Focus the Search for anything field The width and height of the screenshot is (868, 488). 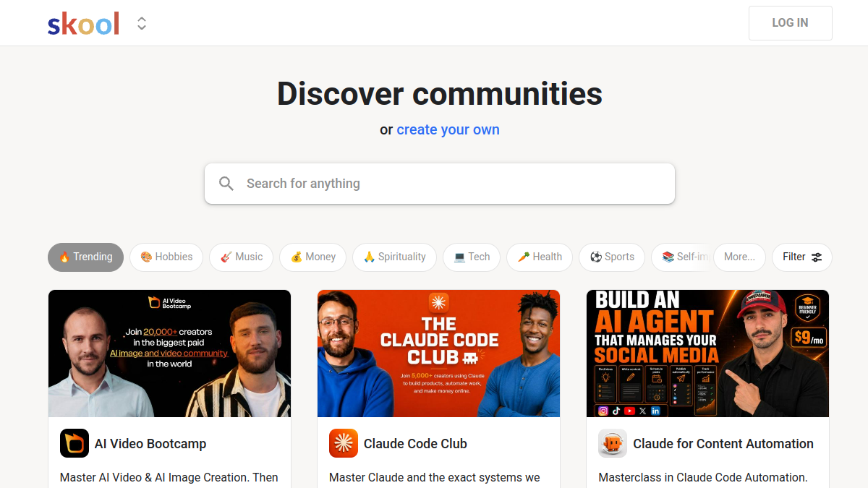point(440,184)
